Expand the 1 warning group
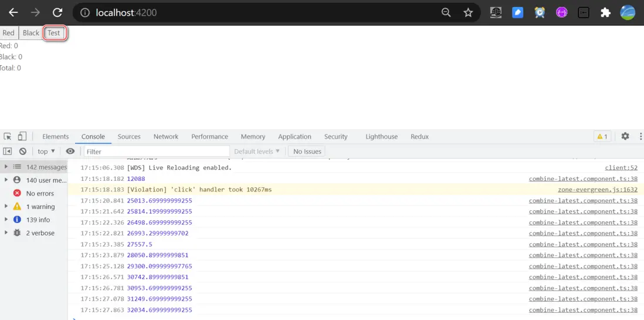Viewport: 644px width, 320px height. 6,207
